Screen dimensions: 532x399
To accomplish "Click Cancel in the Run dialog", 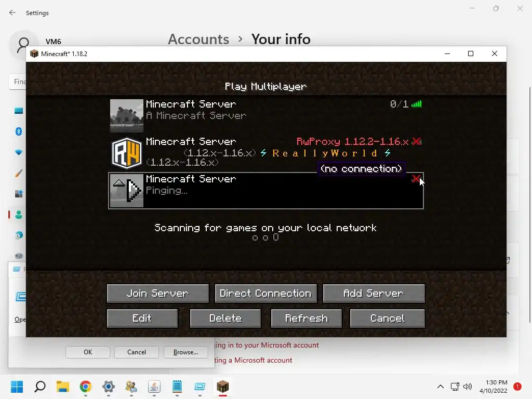I will pos(137,352).
